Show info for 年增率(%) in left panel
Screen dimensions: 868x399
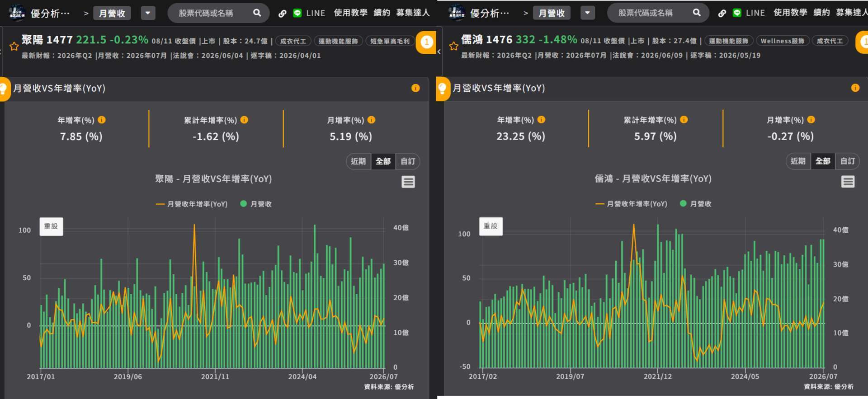pos(102,120)
